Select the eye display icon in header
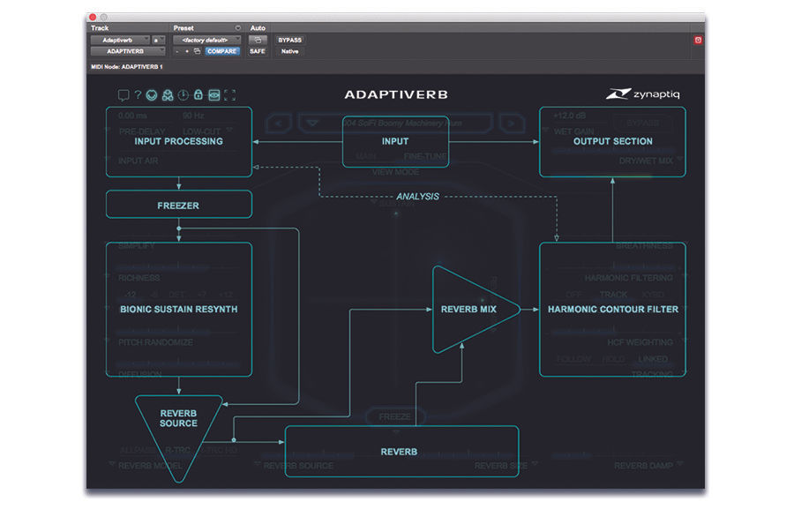Viewport: 794px width, 532px height. pos(214,94)
